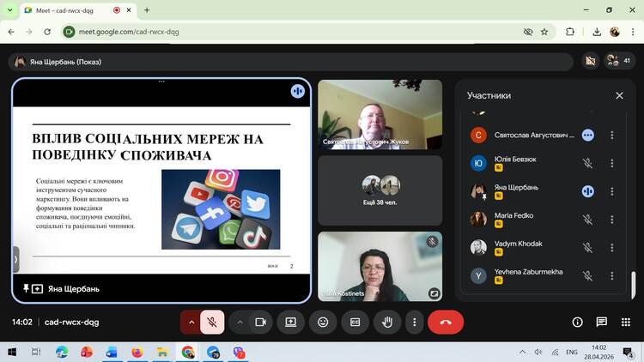Open more options in call bar
Image resolution: width=644 pixels, height=362 pixels.
415,323
